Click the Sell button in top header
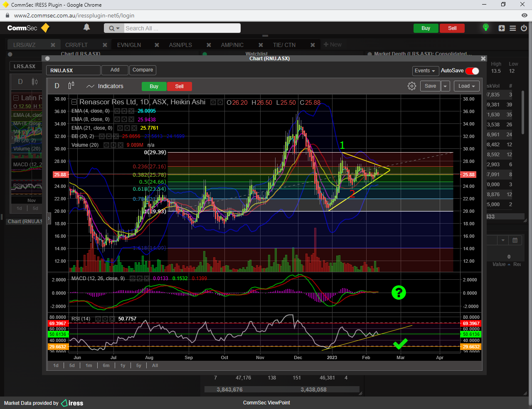532x409 pixels. tap(452, 28)
